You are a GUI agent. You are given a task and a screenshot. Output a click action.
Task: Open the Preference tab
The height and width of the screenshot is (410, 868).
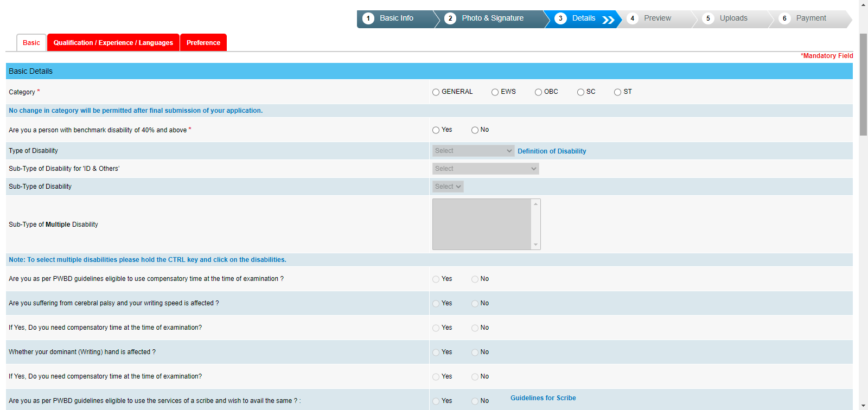(x=203, y=43)
